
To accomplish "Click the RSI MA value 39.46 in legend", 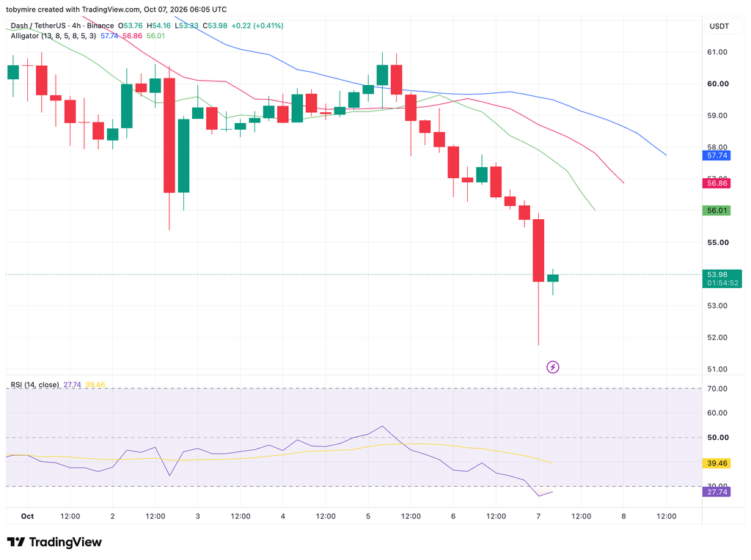I will pos(95,385).
